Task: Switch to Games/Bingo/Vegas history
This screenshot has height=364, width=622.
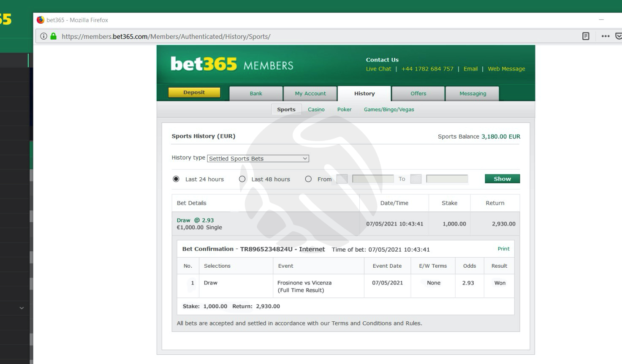Action: click(389, 109)
